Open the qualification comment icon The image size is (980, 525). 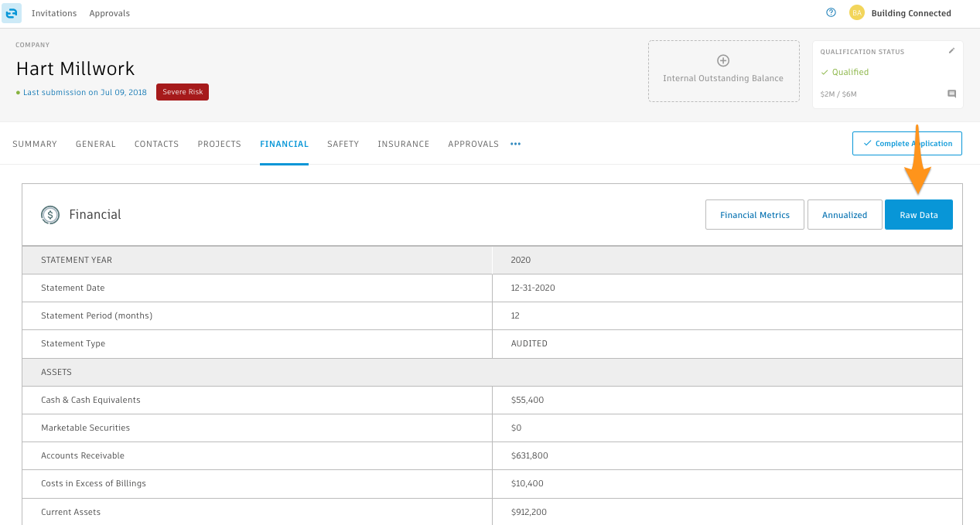[x=951, y=94]
